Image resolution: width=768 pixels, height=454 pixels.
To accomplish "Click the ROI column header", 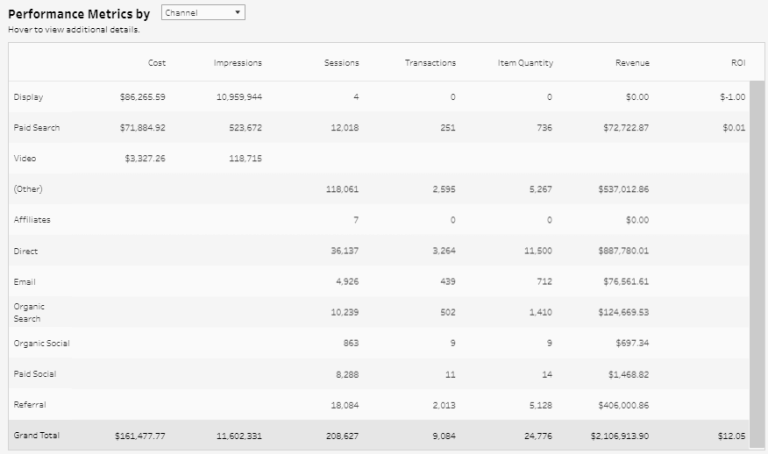I will [738, 63].
